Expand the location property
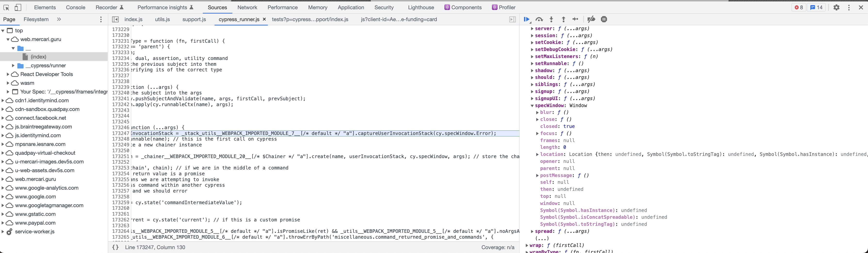This screenshot has width=868, height=253. pyautogui.click(x=537, y=154)
